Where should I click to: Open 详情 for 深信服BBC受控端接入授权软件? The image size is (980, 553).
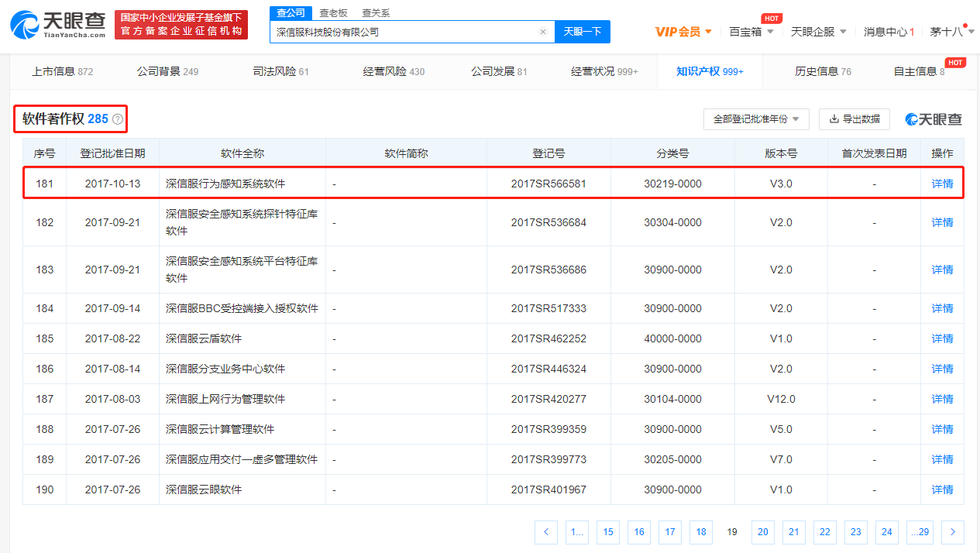(x=942, y=308)
